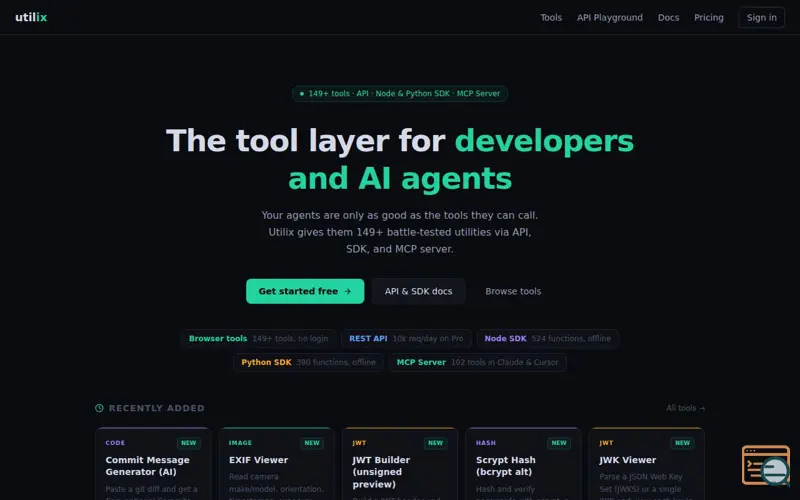Viewport: 800px width, 500px height.
Task: Click the NEW badge on EXIF Viewer
Action: pyautogui.click(x=312, y=443)
